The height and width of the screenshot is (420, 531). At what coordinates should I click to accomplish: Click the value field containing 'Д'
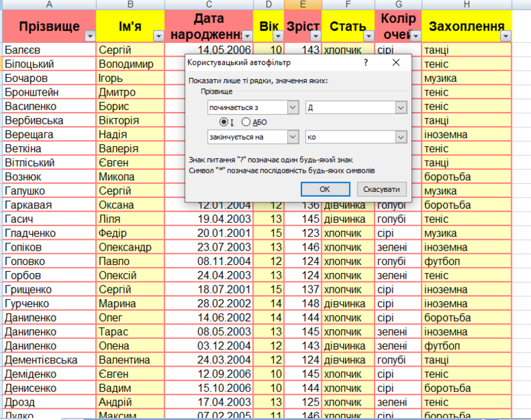(x=351, y=108)
